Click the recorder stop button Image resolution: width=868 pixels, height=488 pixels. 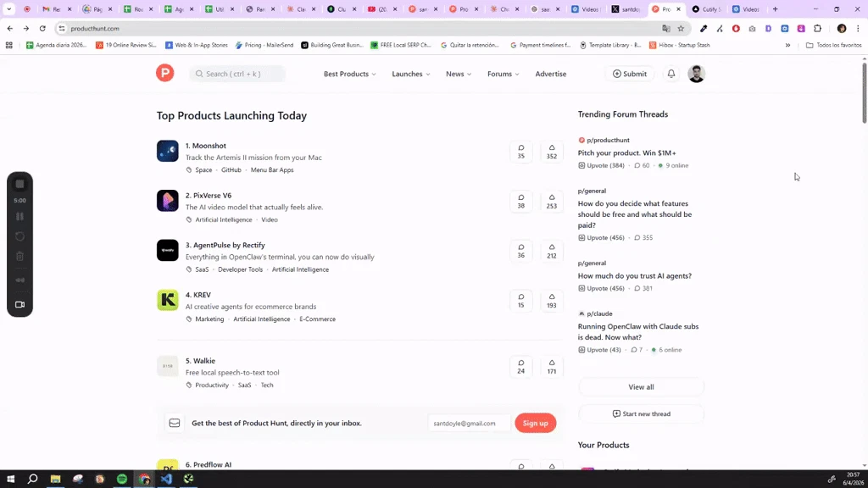[x=20, y=184]
